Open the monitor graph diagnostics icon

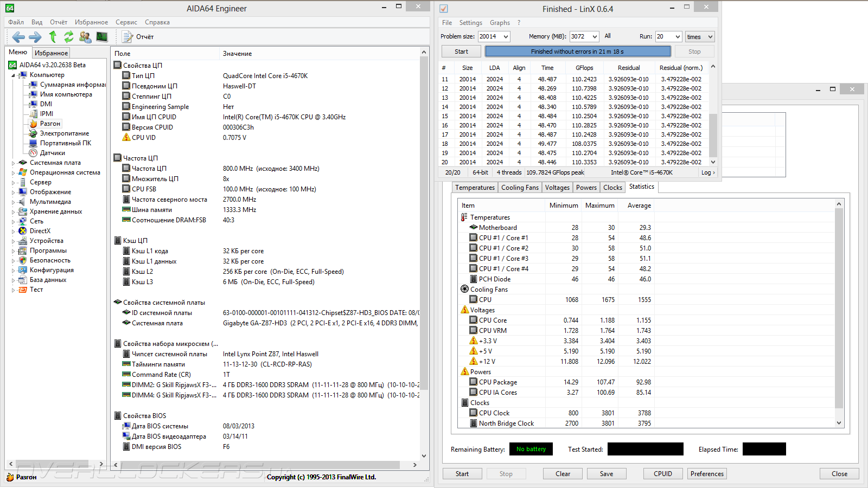(102, 37)
